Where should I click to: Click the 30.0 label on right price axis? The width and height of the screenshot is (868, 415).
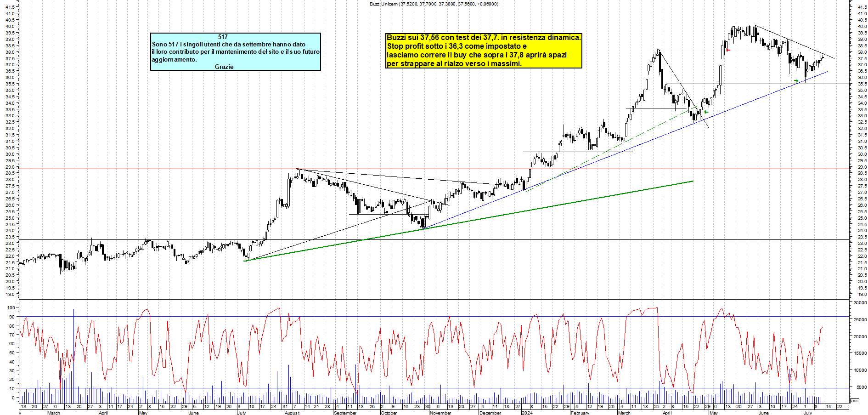862,154
